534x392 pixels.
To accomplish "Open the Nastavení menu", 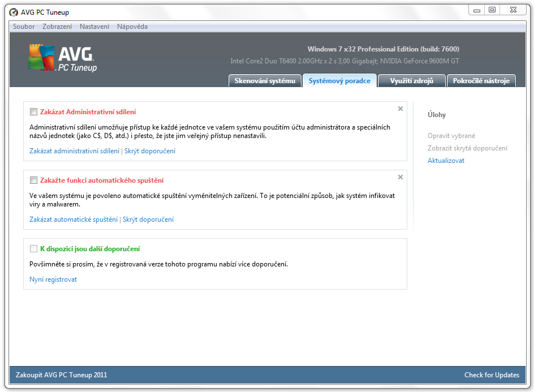I will point(94,27).
